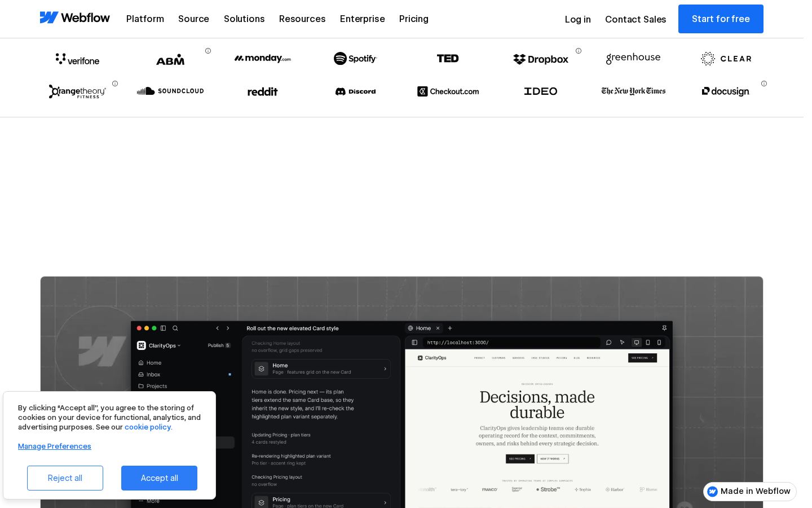Click the monday.com logo
The image size is (812, 508).
point(263,58)
